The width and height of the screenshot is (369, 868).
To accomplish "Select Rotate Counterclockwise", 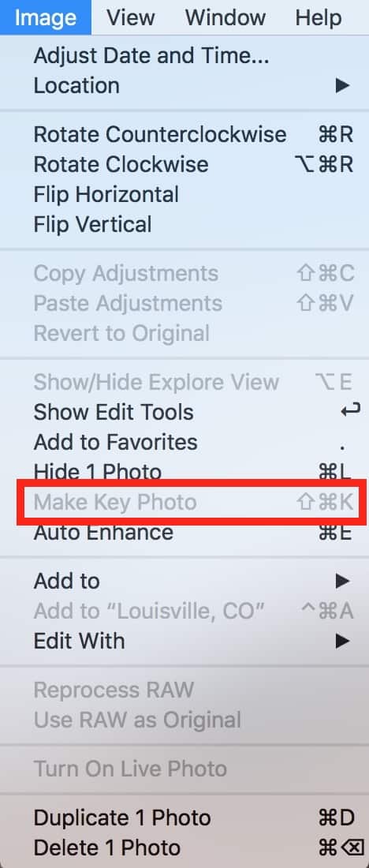I will point(184,134).
